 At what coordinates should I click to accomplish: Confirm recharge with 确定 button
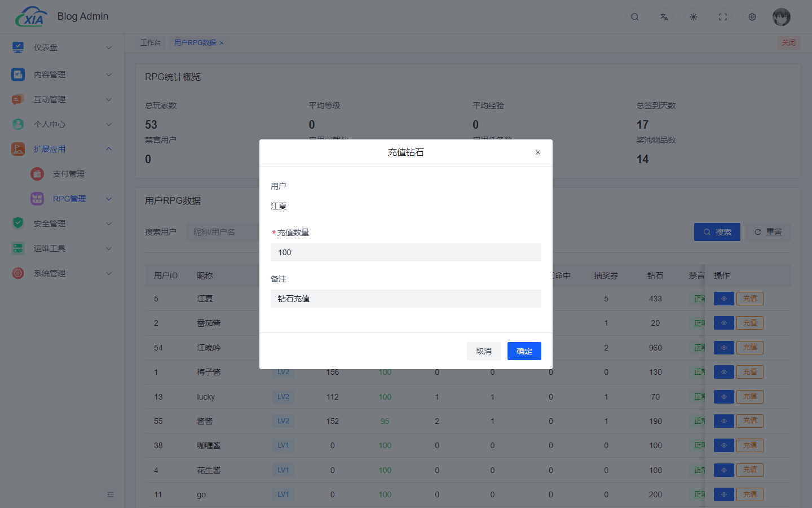tap(524, 351)
